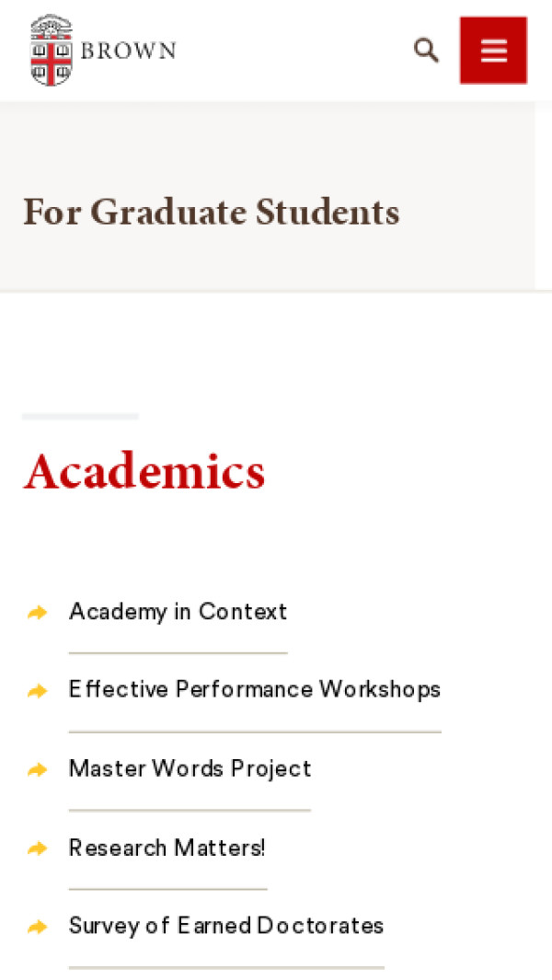Go to Effective Performance Workshops
The height and width of the screenshot is (980, 552).
click(x=255, y=690)
